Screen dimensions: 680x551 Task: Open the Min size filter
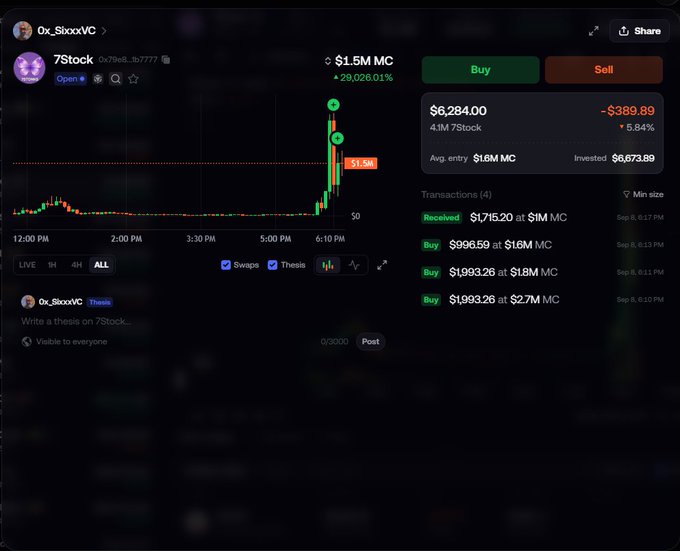point(643,194)
